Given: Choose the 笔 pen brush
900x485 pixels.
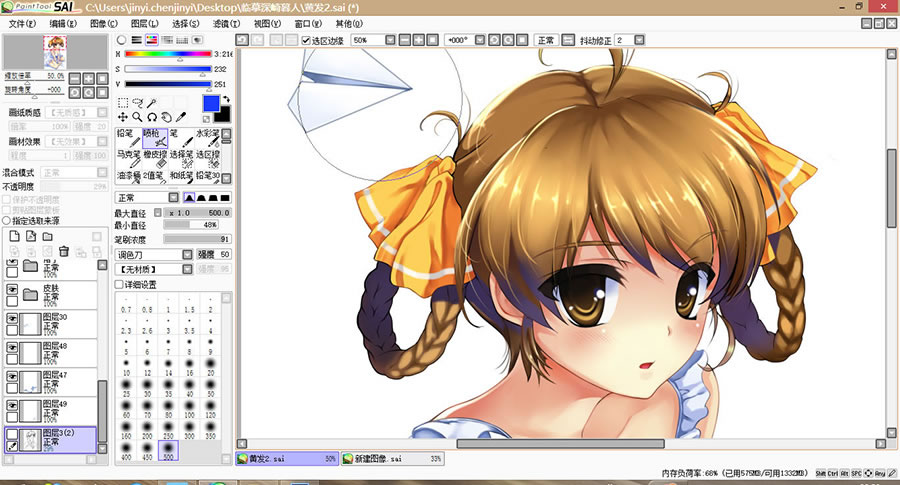Looking at the screenshot, I should pos(181,138).
